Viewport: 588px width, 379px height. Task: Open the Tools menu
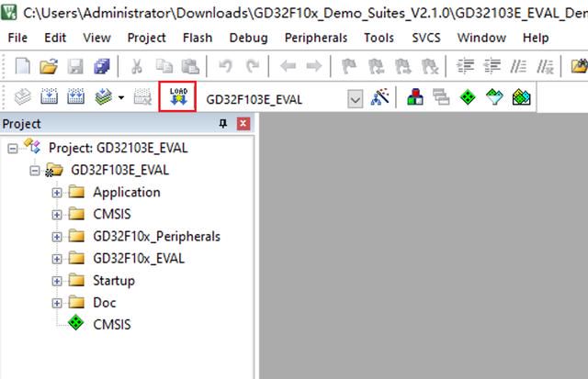click(379, 38)
